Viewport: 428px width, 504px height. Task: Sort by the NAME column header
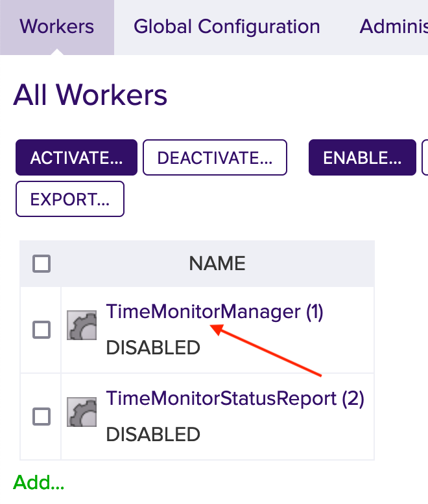point(217,264)
